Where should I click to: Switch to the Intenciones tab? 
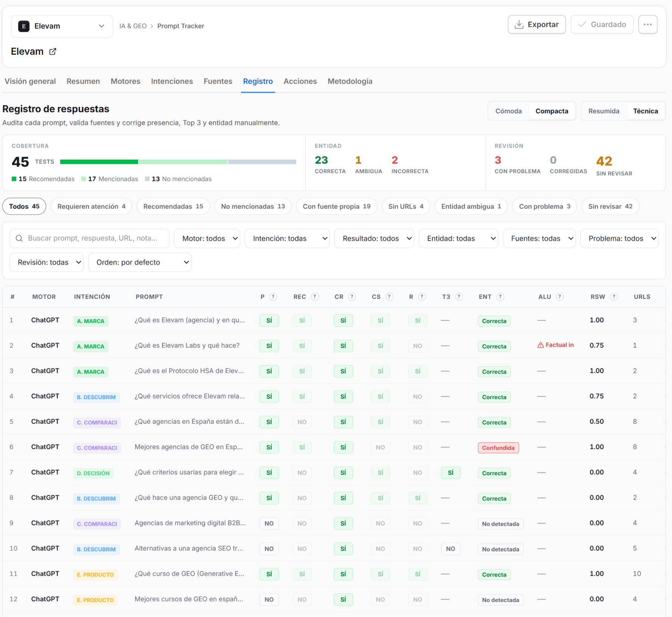[172, 81]
